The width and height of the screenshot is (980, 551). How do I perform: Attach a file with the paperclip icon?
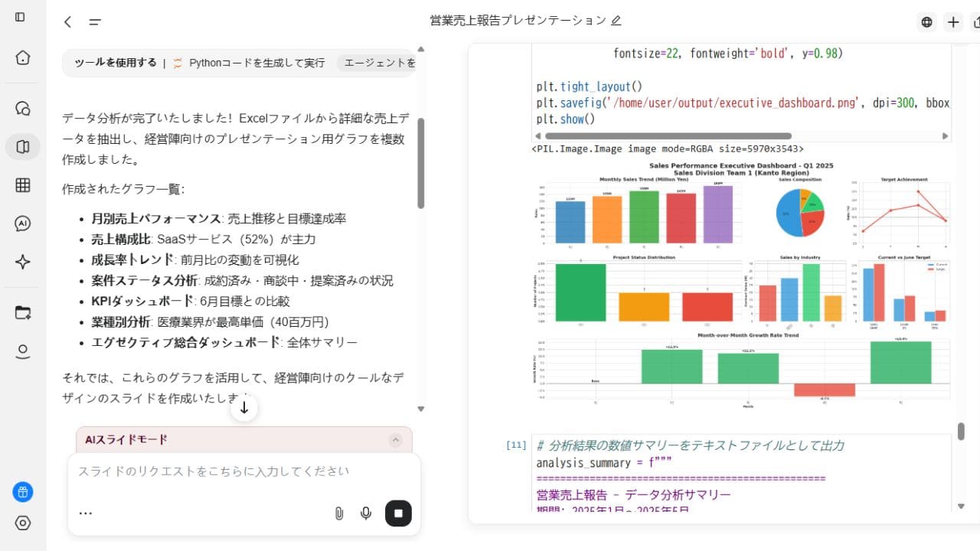(x=338, y=513)
